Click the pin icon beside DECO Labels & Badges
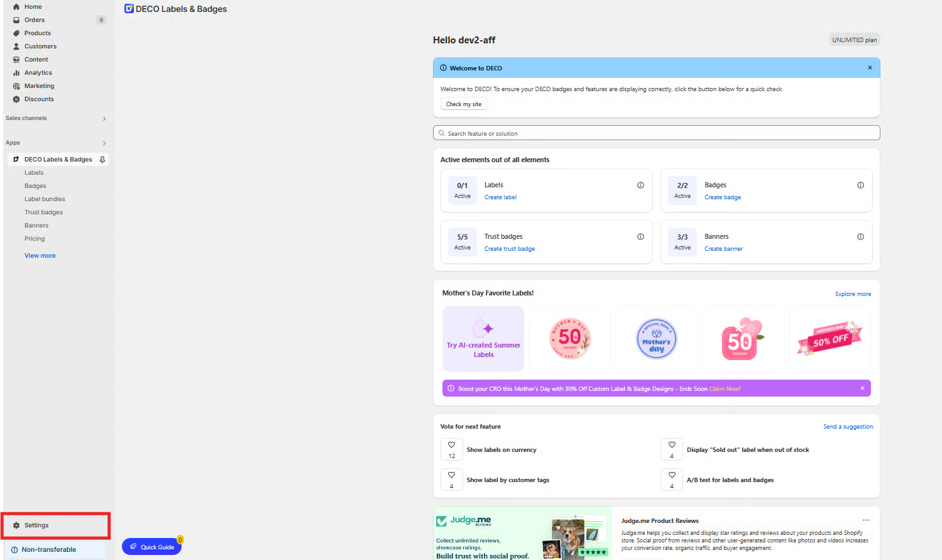The image size is (942, 560). (x=102, y=160)
